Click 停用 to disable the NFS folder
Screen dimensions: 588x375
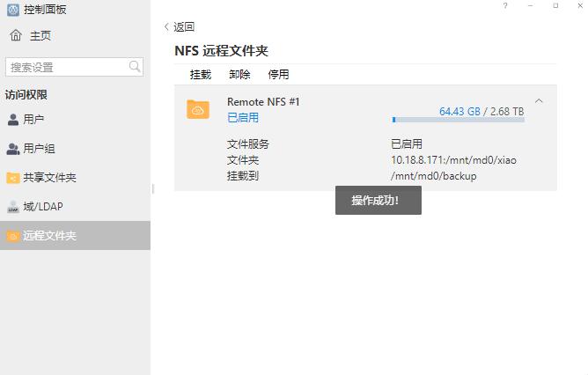tap(278, 75)
